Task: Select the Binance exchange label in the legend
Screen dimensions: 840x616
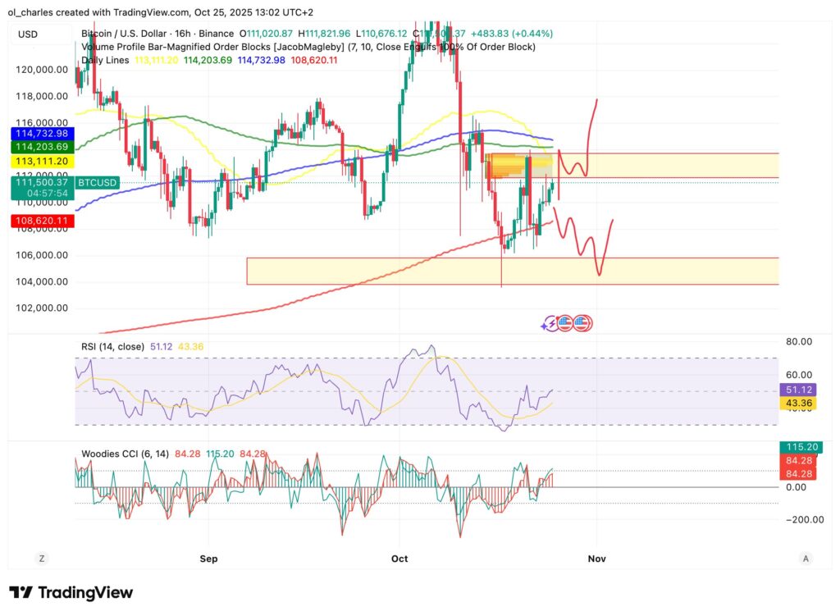Action: [x=218, y=34]
